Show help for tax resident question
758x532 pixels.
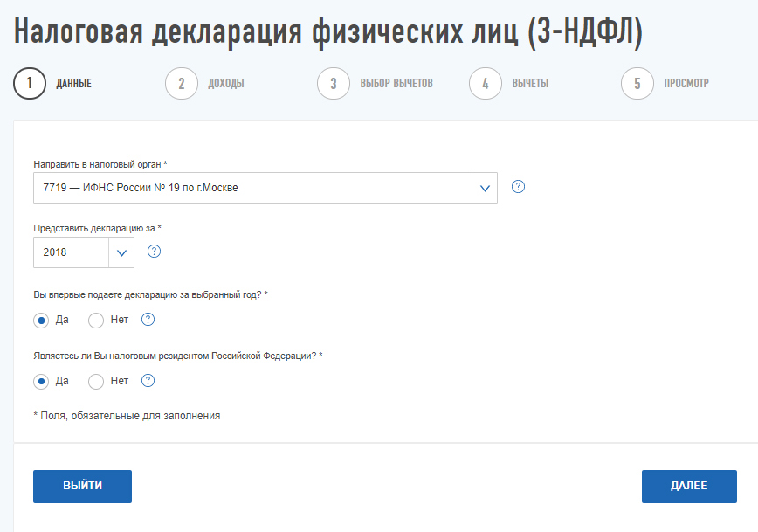pyautogui.click(x=148, y=381)
